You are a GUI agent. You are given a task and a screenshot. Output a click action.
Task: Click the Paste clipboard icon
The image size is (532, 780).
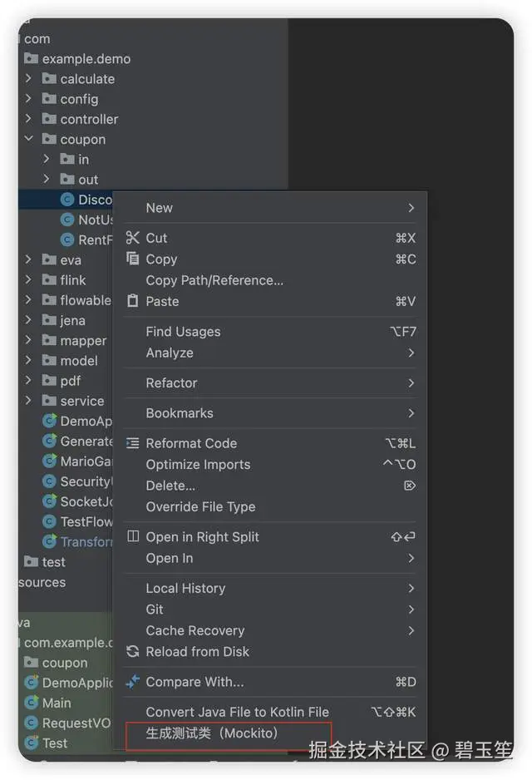coord(132,301)
